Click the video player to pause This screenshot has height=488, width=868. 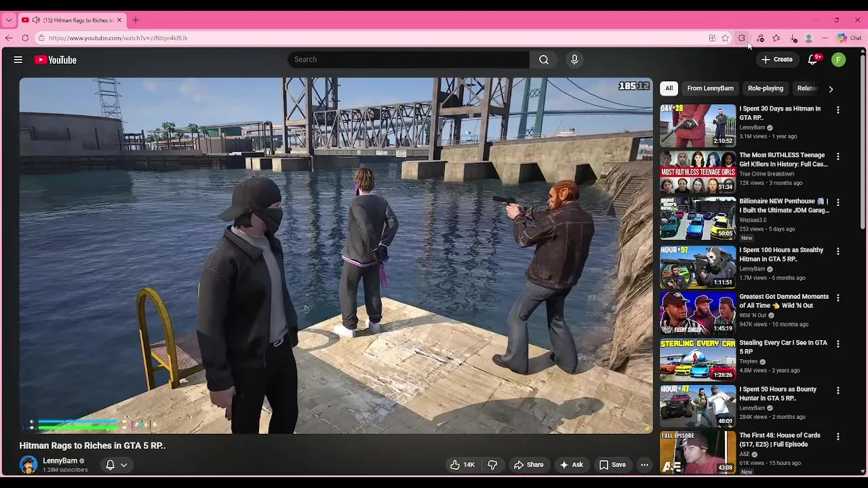point(336,256)
